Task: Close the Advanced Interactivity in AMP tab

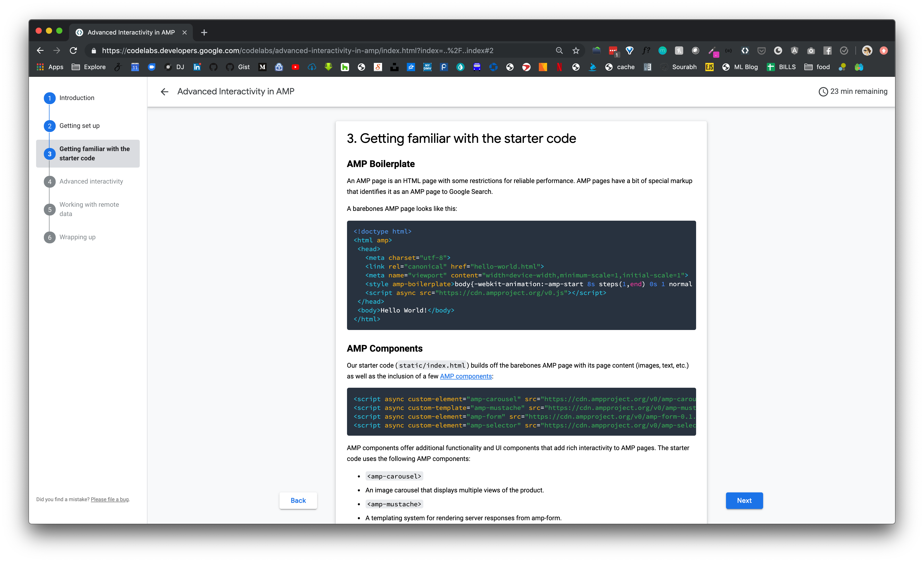Action: [x=185, y=33]
